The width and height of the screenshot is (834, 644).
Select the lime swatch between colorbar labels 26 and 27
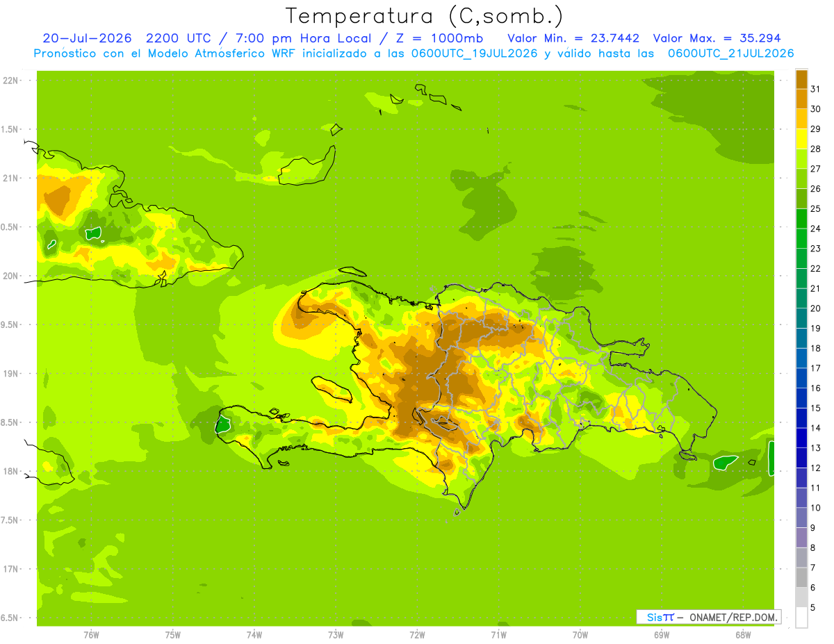pyautogui.click(x=801, y=179)
